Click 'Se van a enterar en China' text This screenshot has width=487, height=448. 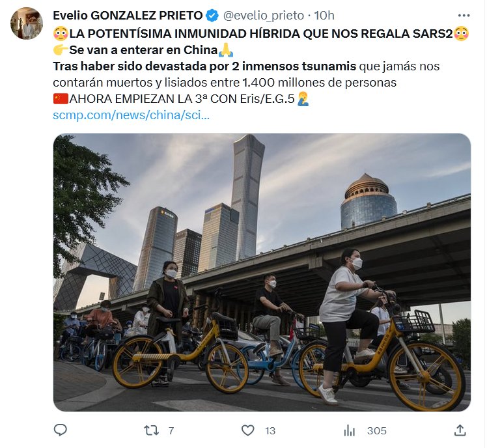click(x=143, y=50)
